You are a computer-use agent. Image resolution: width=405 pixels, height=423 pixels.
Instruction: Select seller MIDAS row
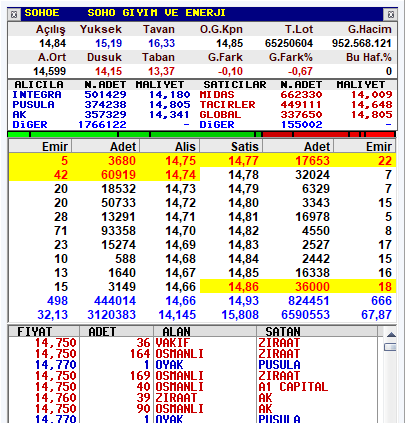click(x=296, y=95)
